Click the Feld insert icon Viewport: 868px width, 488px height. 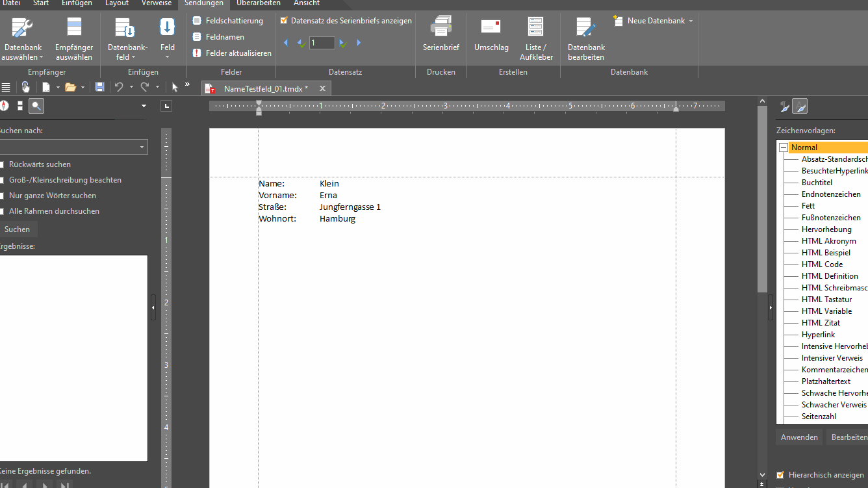tap(167, 27)
